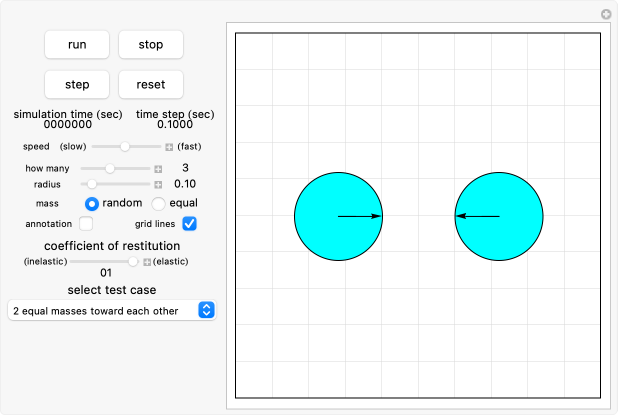Adjust the radius slider thumb
Image resolution: width=618 pixels, height=416 pixels.
click(91, 184)
